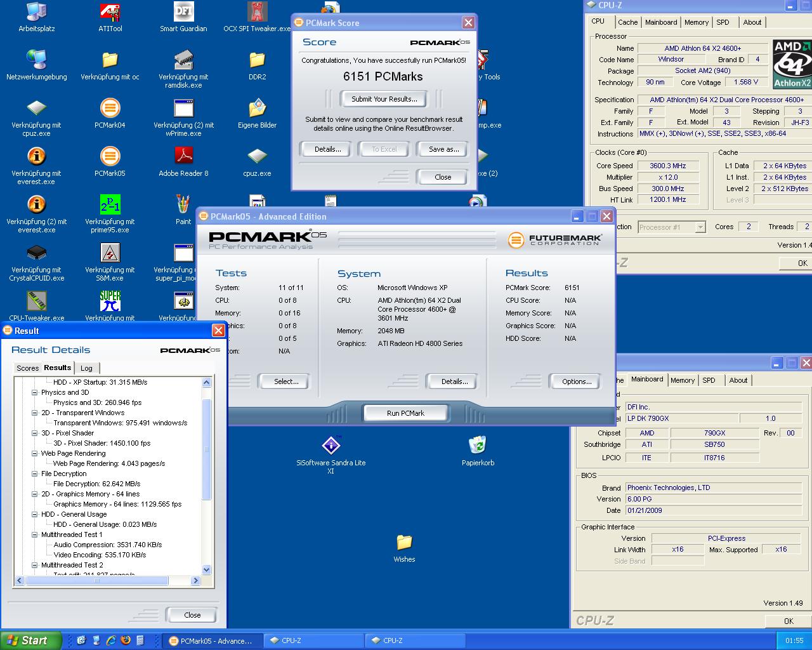The height and width of the screenshot is (650, 812).
Task: Click the Options button in PCMark05
Action: click(577, 381)
